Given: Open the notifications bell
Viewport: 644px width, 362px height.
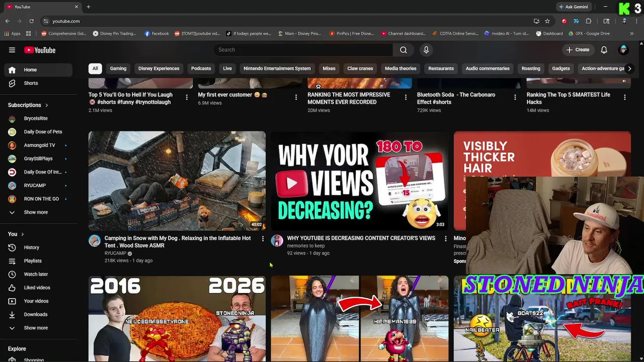Looking at the screenshot, I should pyautogui.click(x=604, y=50).
